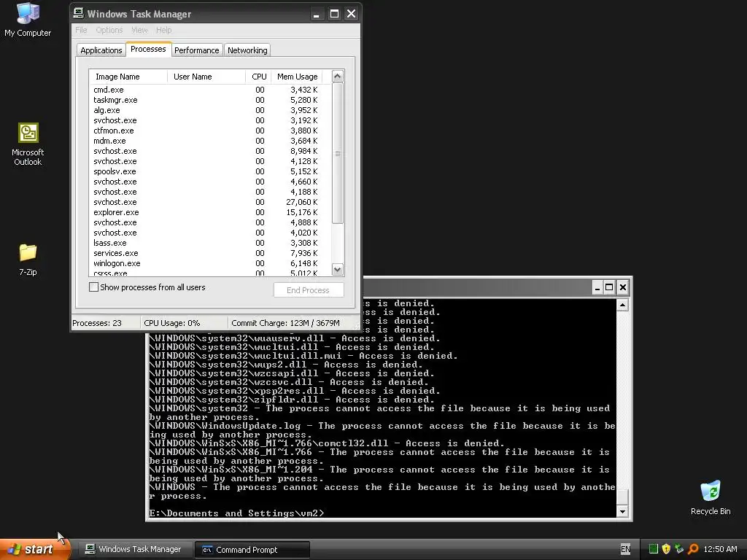Click the CPU Usage: 0% status entry
Viewport: 747px width, 560px height.
tap(184, 323)
